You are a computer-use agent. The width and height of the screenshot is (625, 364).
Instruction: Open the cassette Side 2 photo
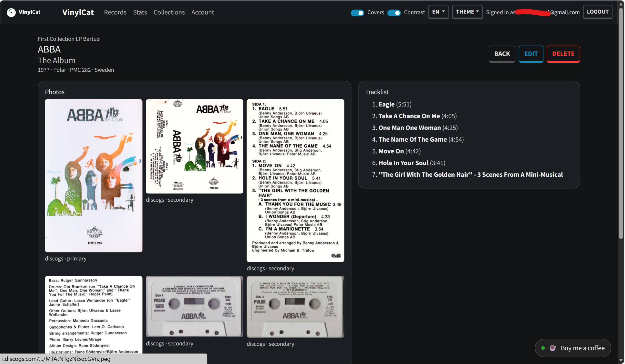295,307
